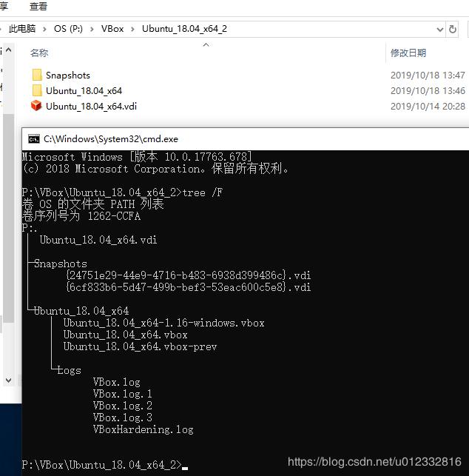Click Ubuntu_18.04_x64_2 breadcrumb segment

(x=184, y=29)
